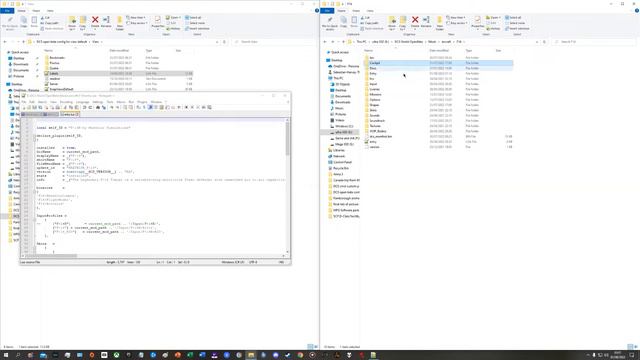The width and height of the screenshot is (640, 360).
Task: Click Notepad++ vertical scrollbar thumb
Action: pyautogui.click(x=287, y=139)
